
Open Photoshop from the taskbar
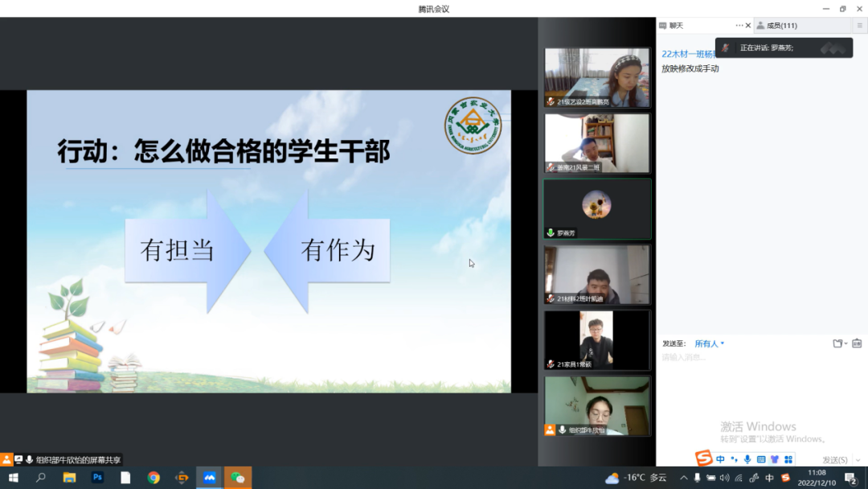coord(97,478)
